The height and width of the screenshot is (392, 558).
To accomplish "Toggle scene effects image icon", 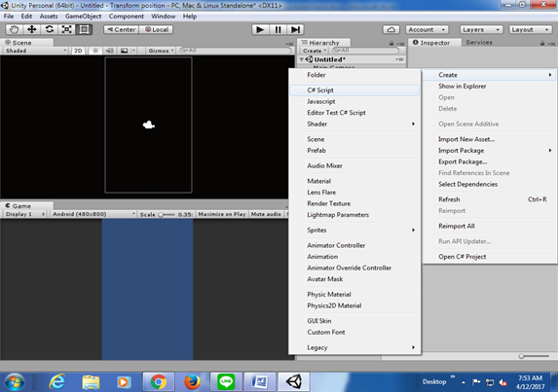I will pos(124,51).
